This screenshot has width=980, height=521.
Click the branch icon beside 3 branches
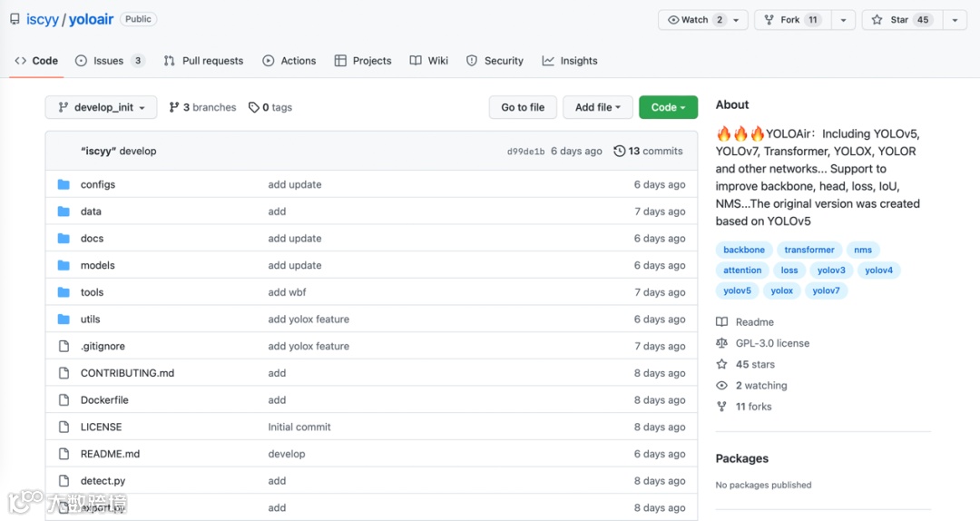174,108
